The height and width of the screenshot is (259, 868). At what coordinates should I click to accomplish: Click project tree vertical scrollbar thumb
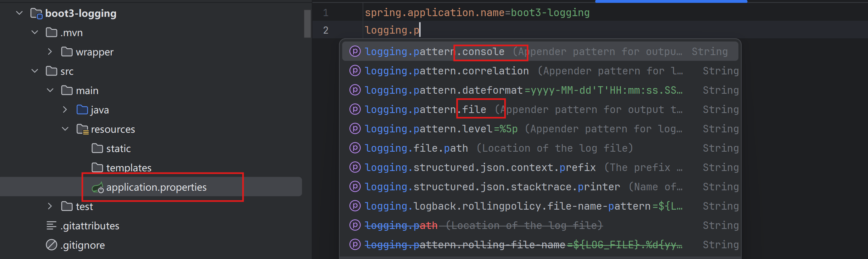307,24
